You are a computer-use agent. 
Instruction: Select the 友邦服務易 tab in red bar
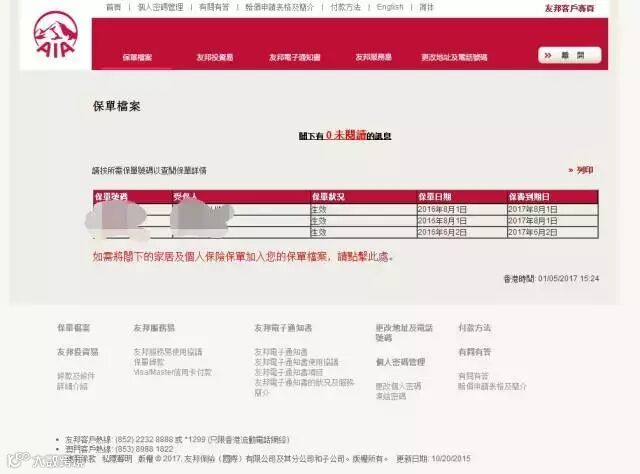(x=373, y=57)
